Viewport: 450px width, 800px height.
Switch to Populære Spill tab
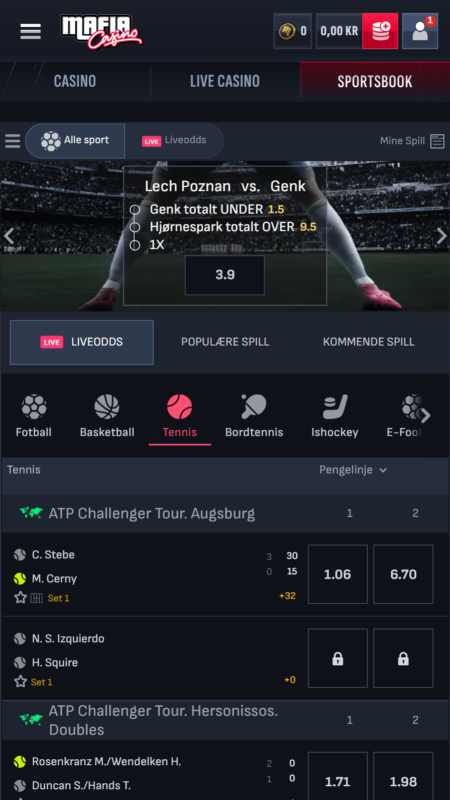(x=225, y=342)
